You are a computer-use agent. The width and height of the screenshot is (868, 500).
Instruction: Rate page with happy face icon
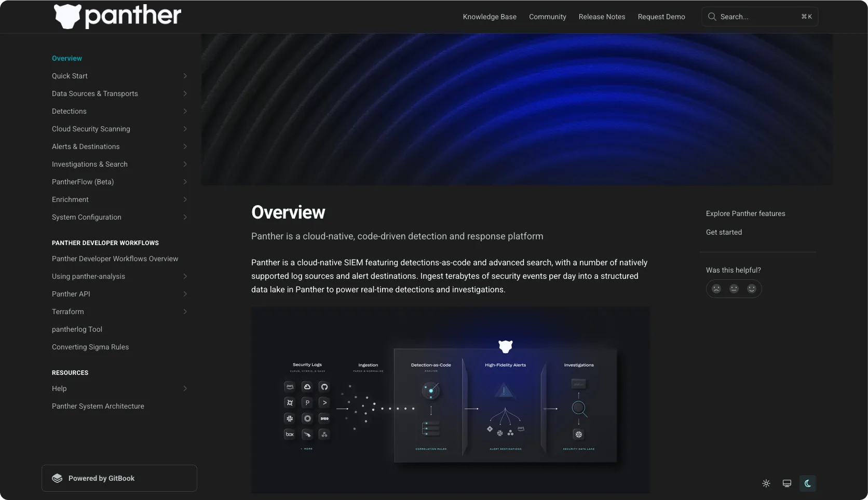pos(752,289)
